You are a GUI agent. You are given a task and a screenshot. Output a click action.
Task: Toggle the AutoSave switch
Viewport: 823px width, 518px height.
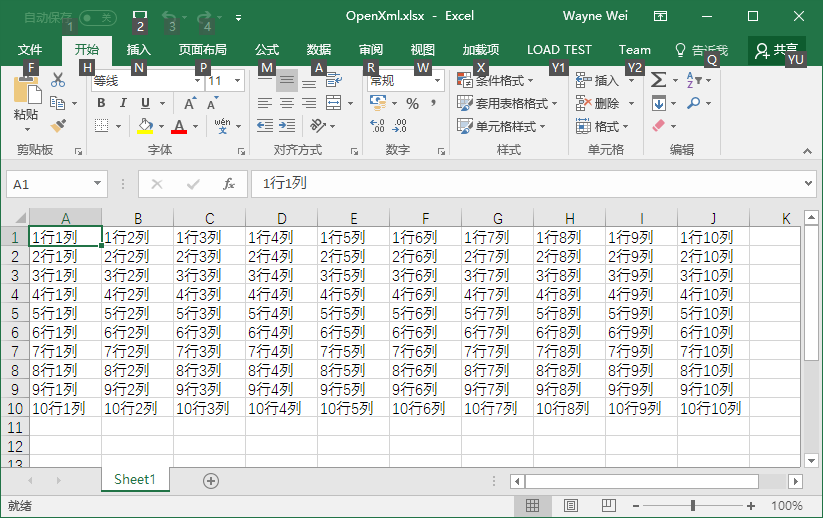pyautogui.click(x=98, y=18)
